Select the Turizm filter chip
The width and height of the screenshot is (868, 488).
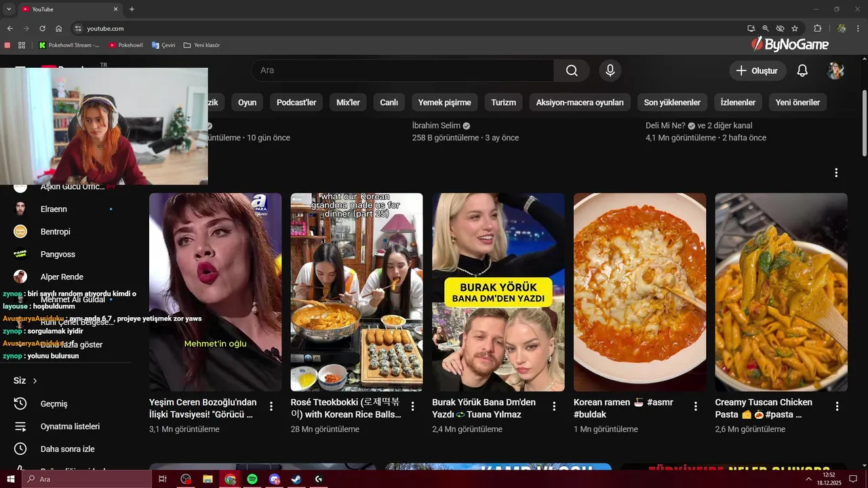pyautogui.click(x=503, y=102)
